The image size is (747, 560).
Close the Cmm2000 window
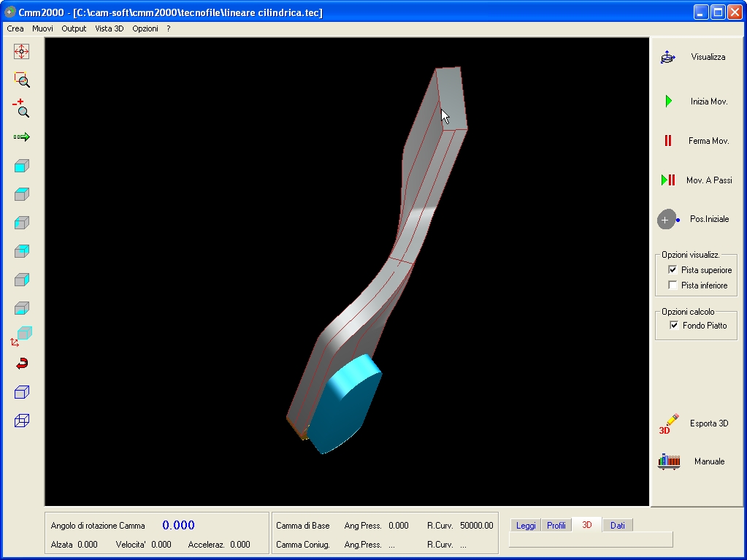click(x=735, y=12)
